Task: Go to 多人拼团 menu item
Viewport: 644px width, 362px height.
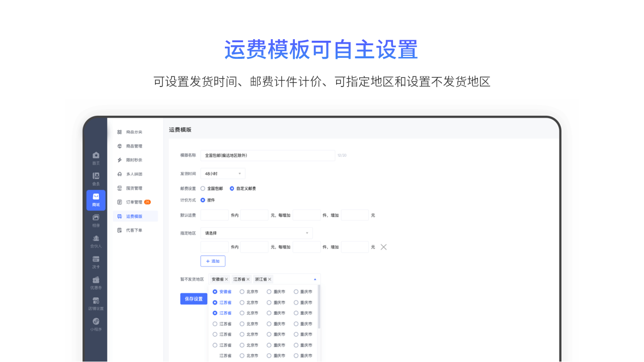Action: [135, 174]
